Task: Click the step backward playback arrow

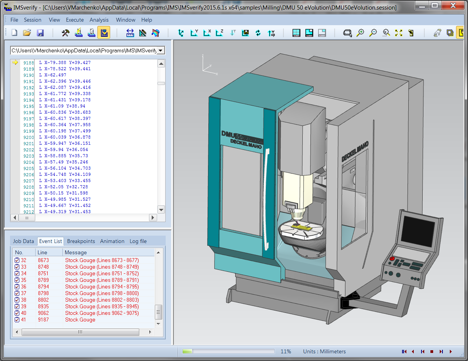Action: tap(413, 351)
